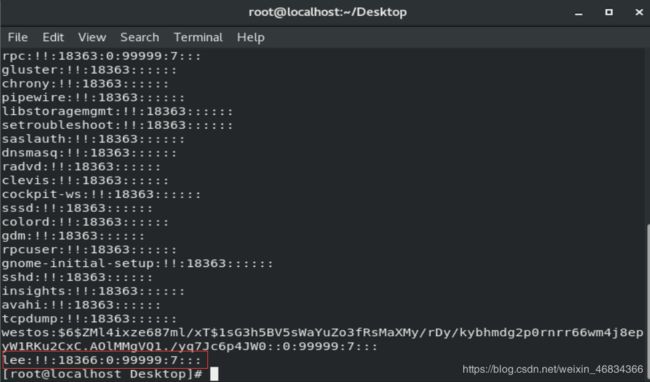Click the cockpit-ws:!!:18363 line
This screenshot has width=650, height=382.
click(102, 194)
